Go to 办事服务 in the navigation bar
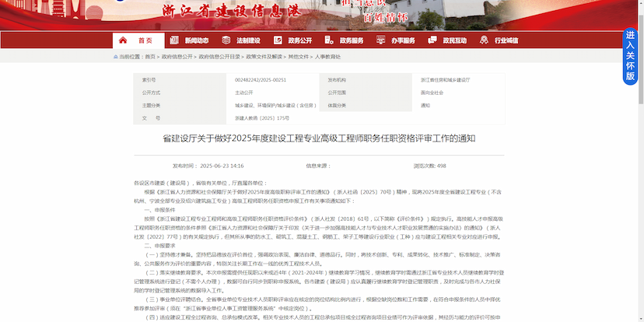 click(x=403, y=40)
